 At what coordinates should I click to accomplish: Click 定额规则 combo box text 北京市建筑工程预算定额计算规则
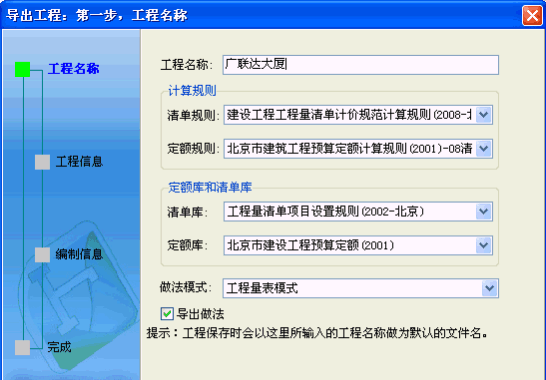point(317,149)
